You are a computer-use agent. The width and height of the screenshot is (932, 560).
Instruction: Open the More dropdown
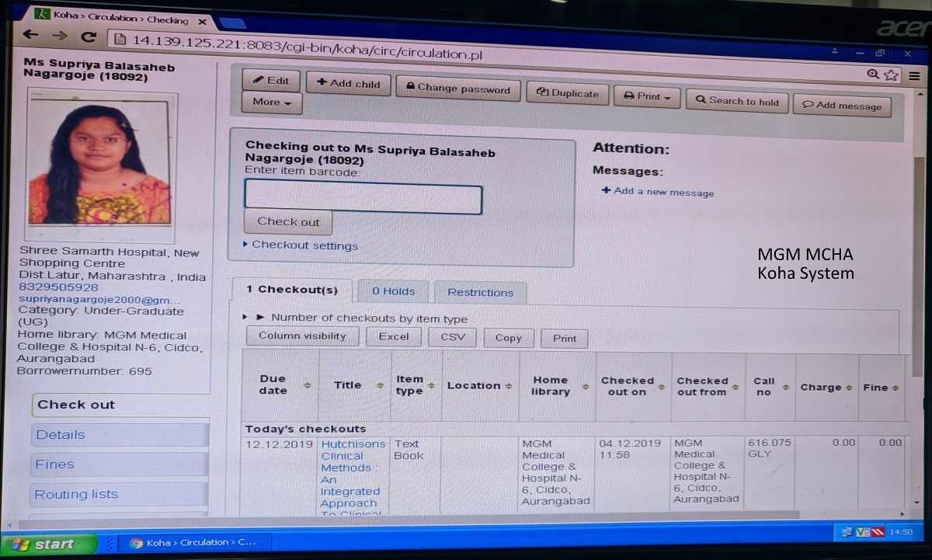click(272, 103)
